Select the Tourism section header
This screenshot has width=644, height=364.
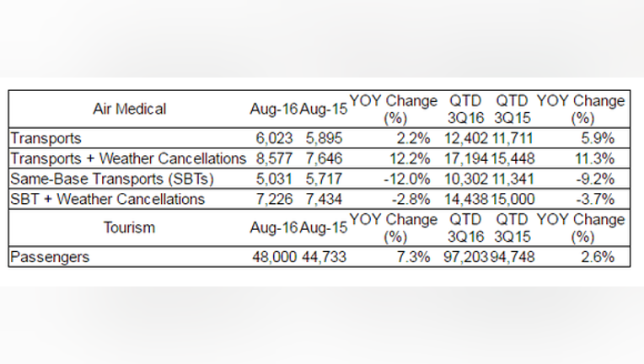(x=129, y=227)
